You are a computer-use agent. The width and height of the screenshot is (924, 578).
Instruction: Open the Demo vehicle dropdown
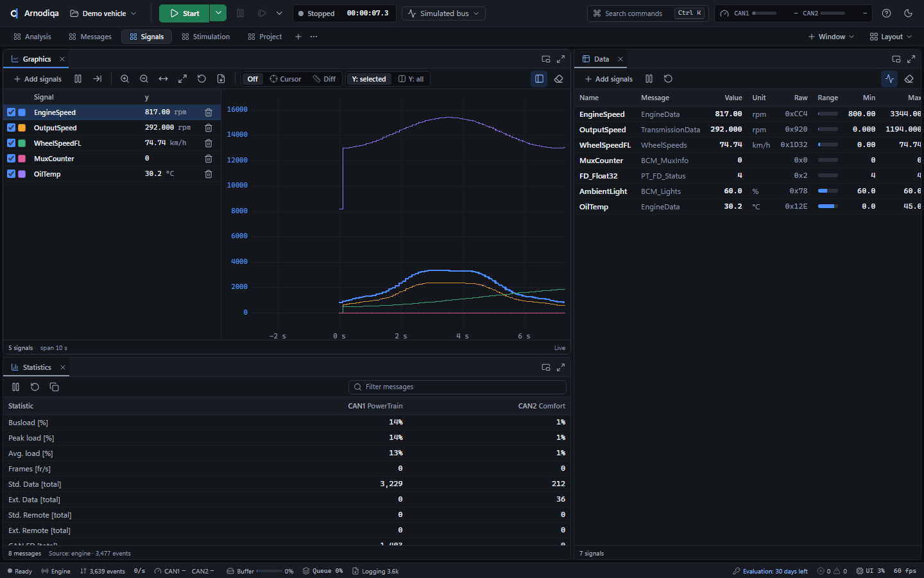click(x=103, y=13)
